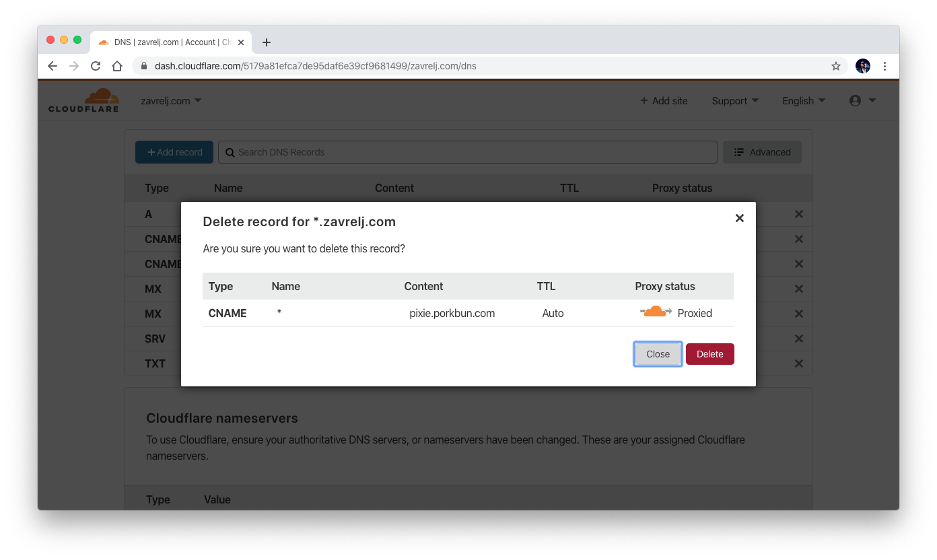
Task: Open Chrome three-dot menu
Action: tap(884, 66)
